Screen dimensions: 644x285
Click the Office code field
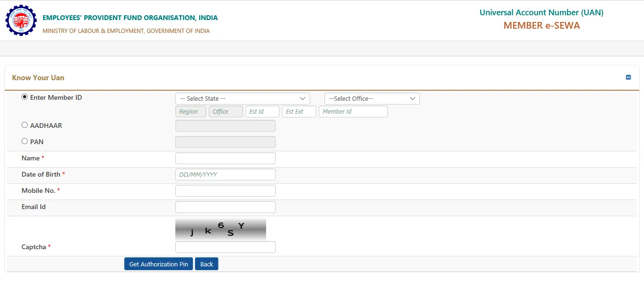(x=225, y=112)
